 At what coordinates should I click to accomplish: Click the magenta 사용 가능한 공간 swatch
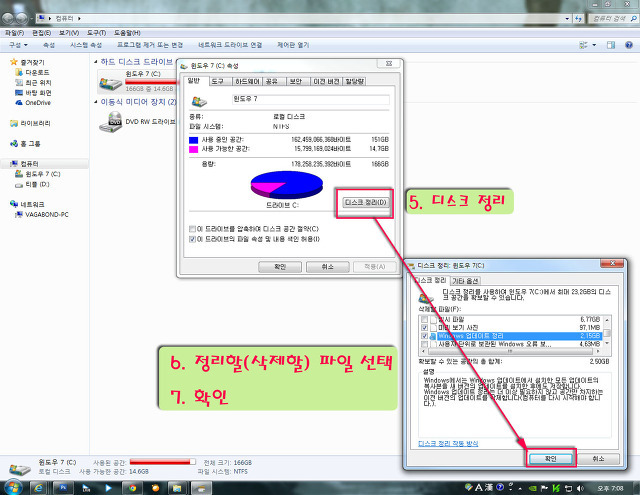[193, 149]
